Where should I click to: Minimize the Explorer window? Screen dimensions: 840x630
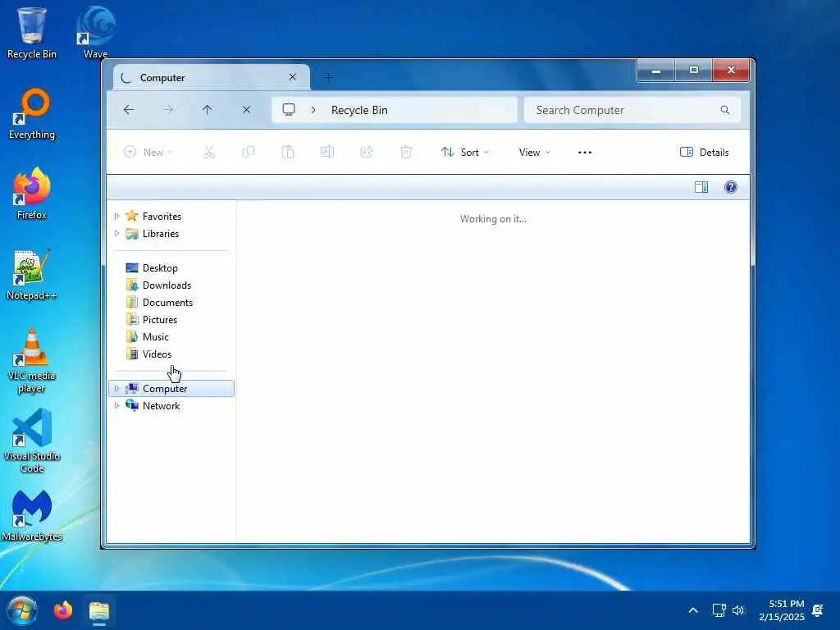point(655,71)
